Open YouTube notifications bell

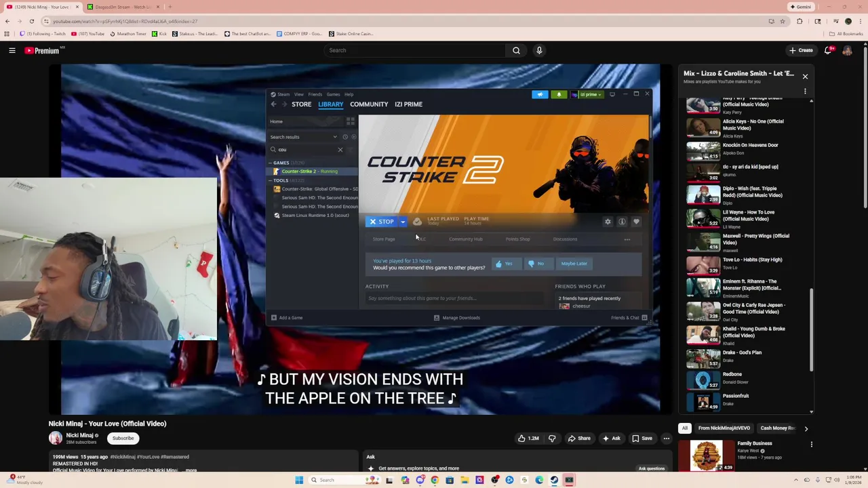tap(829, 50)
